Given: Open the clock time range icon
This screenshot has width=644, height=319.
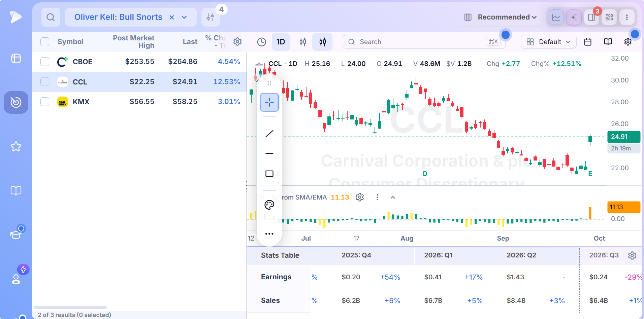Looking at the screenshot, I should point(262,42).
